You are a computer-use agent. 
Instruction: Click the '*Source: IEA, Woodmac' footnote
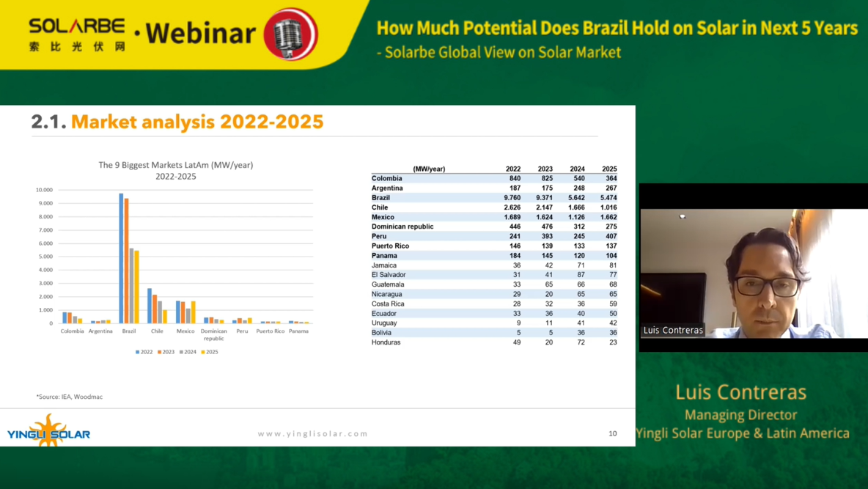[69, 397]
